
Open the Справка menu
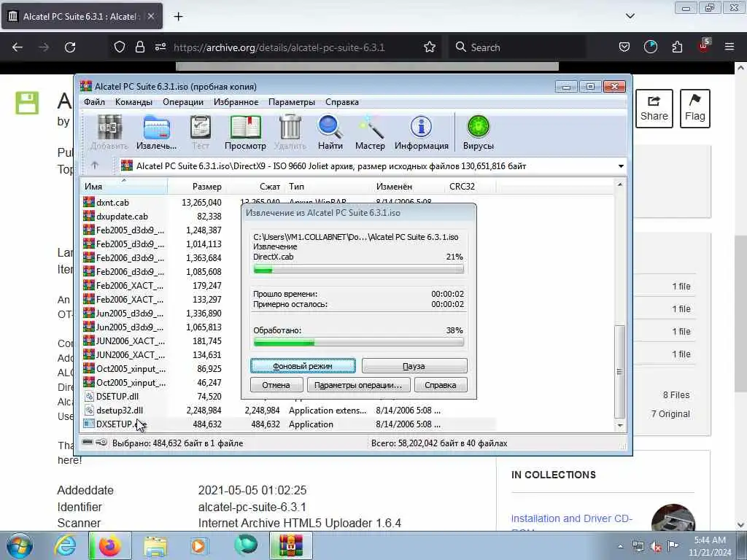point(342,102)
